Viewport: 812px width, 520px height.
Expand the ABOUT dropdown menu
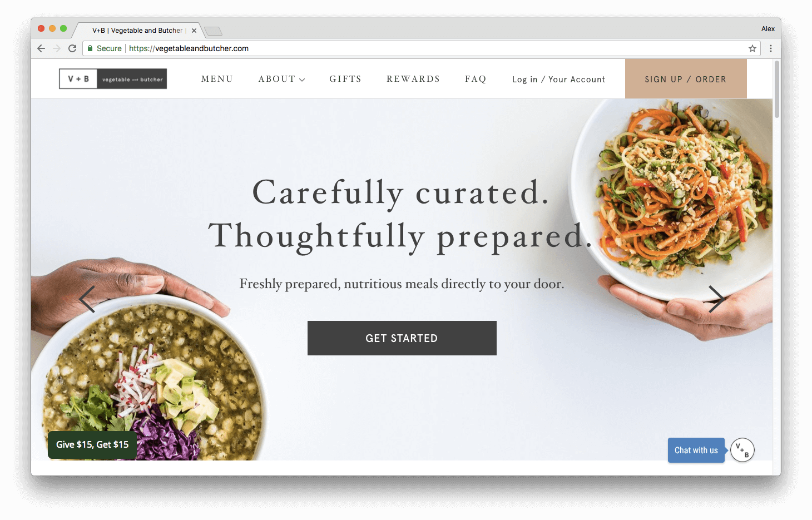[281, 79]
